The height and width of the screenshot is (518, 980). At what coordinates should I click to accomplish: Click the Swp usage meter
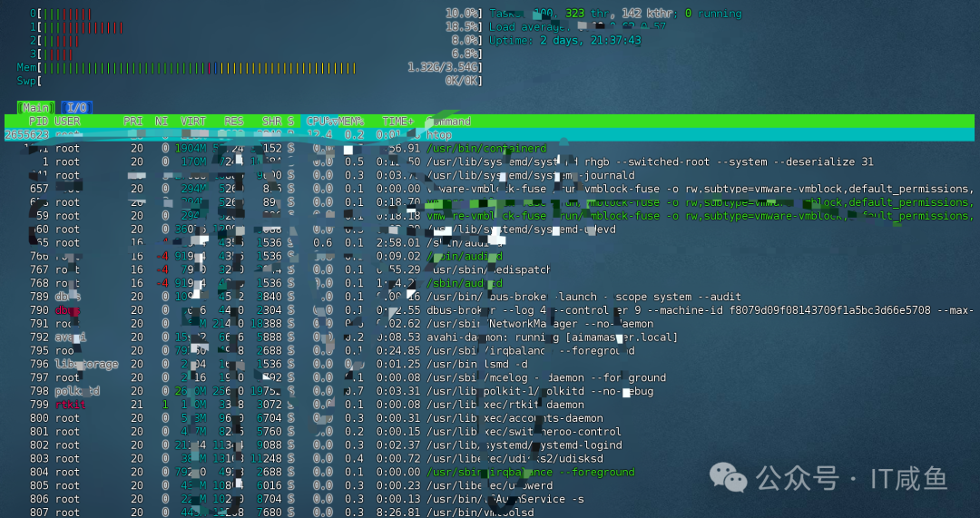[x=250, y=82]
